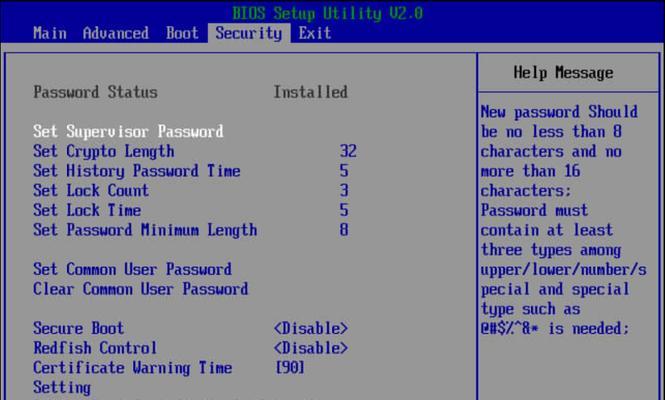Choose Clear Common User Password
The height and width of the screenshot is (400, 665).
[x=141, y=289]
